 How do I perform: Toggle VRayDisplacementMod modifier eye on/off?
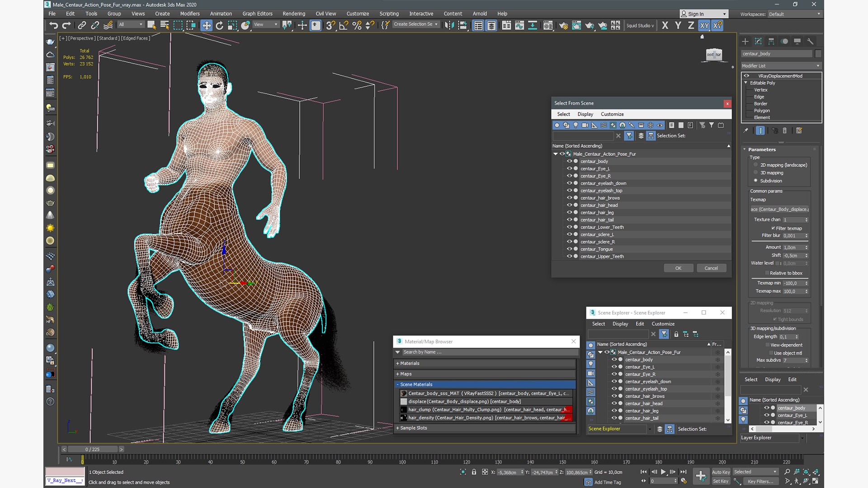click(746, 76)
